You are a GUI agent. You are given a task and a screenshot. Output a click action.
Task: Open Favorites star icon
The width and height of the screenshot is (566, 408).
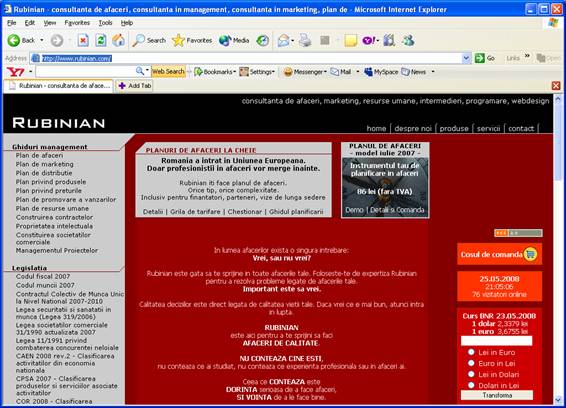(178, 40)
